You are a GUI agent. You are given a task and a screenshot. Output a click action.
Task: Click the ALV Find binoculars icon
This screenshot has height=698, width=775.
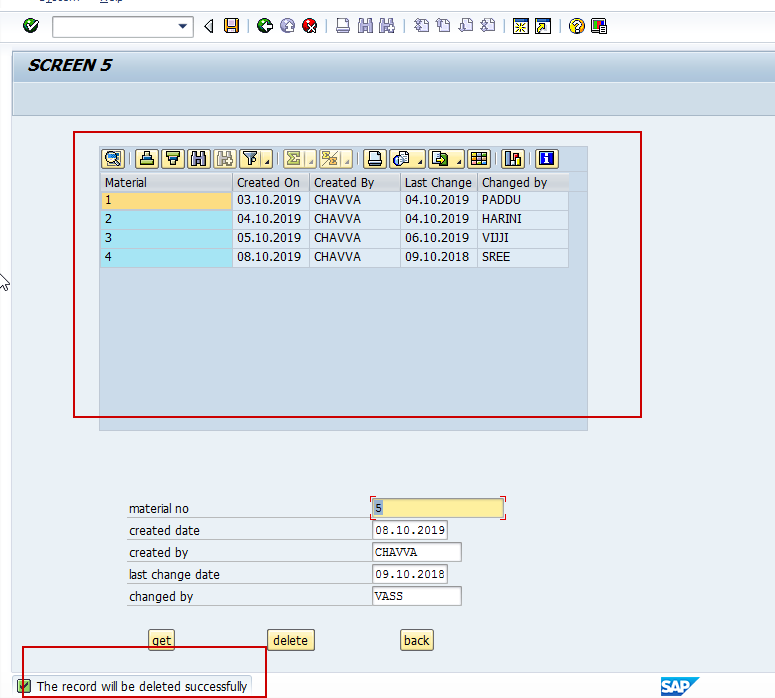pyautogui.click(x=199, y=159)
